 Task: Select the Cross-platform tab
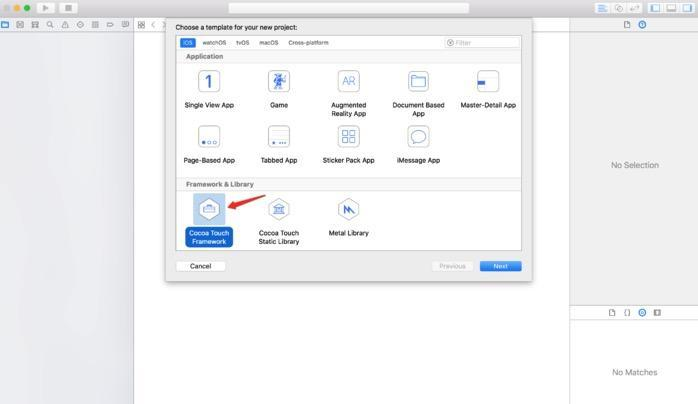[308, 43]
